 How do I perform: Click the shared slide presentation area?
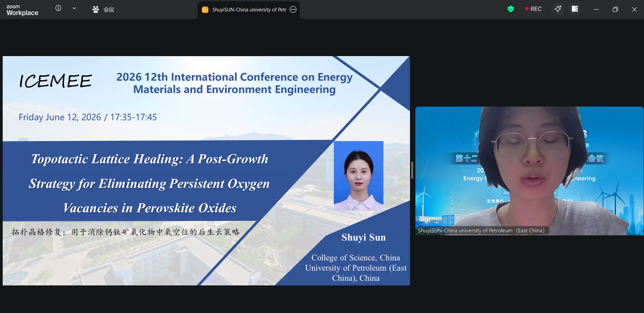(x=206, y=171)
